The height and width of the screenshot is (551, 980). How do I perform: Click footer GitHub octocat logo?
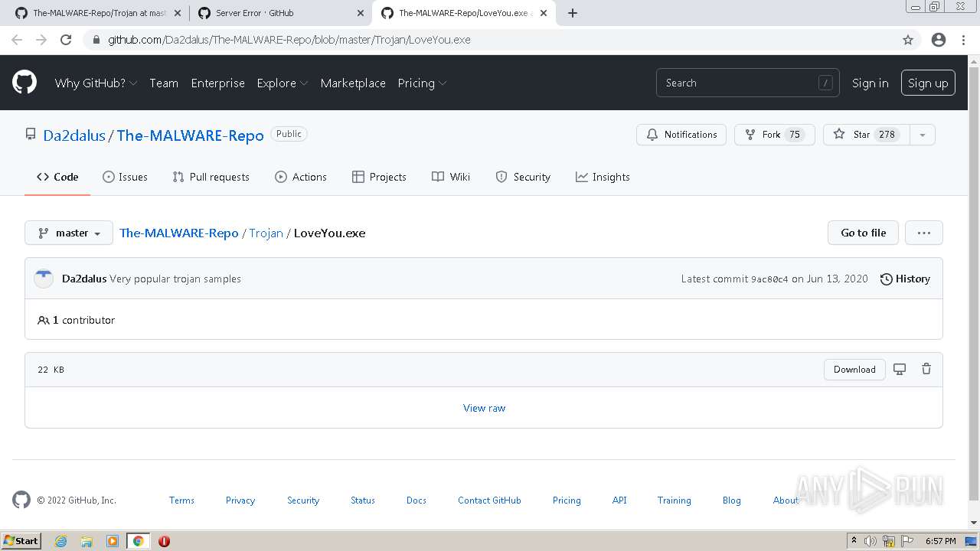[x=21, y=500]
